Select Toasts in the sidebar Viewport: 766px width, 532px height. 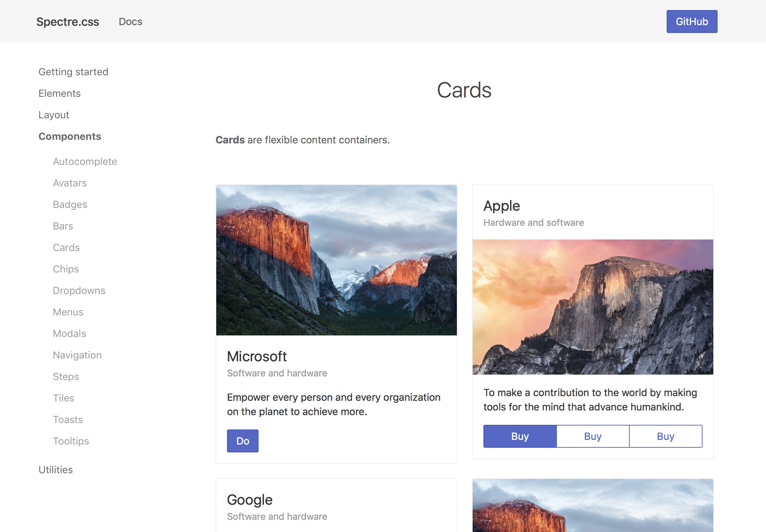68,419
